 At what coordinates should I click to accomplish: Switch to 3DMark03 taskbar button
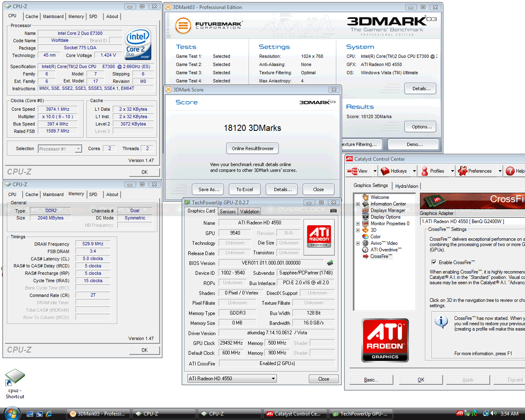pyautogui.click(x=98, y=414)
